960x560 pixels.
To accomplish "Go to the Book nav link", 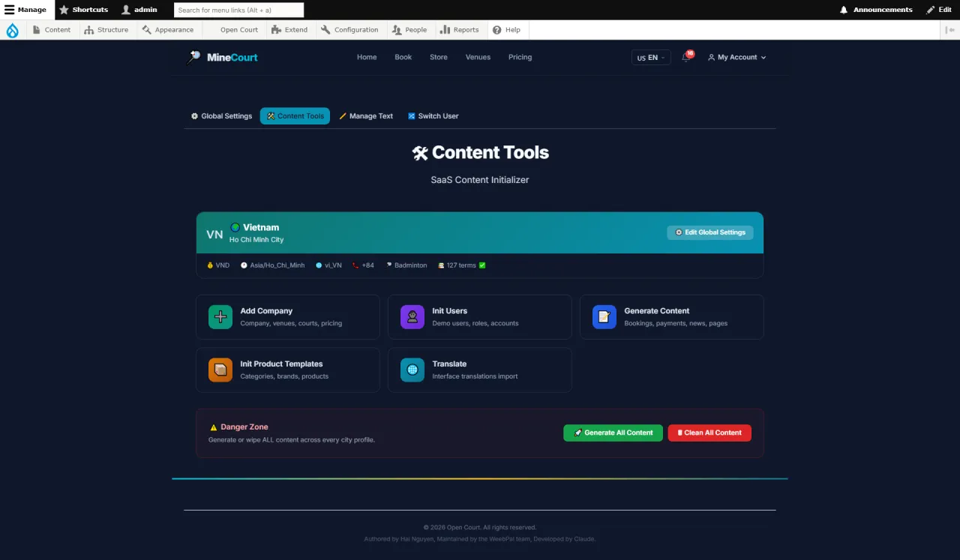I will [403, 57].
